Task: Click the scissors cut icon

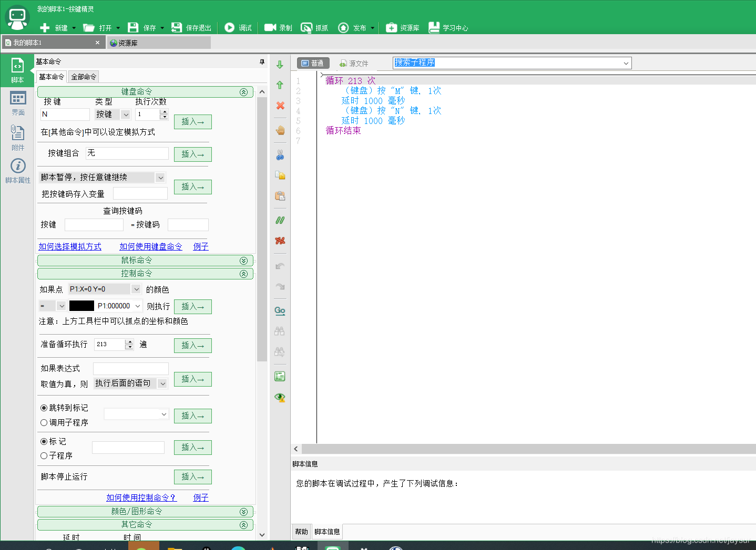Action: tap(280, 155)
